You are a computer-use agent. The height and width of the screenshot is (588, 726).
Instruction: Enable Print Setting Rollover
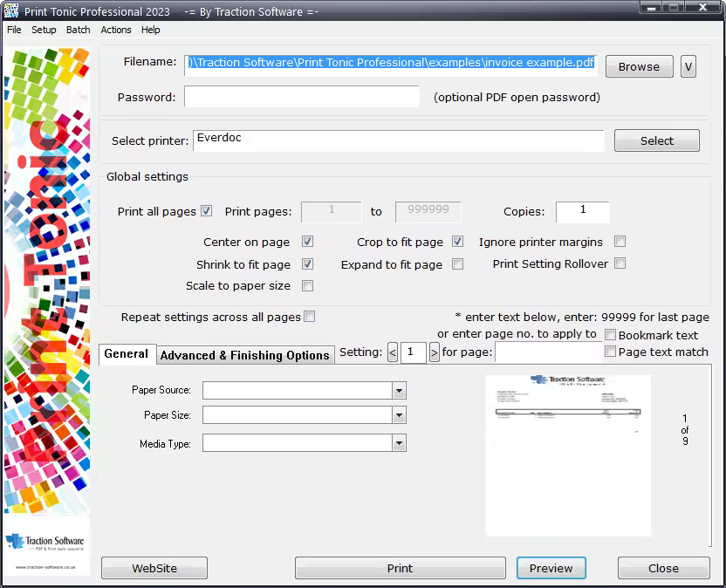[620, 263]
